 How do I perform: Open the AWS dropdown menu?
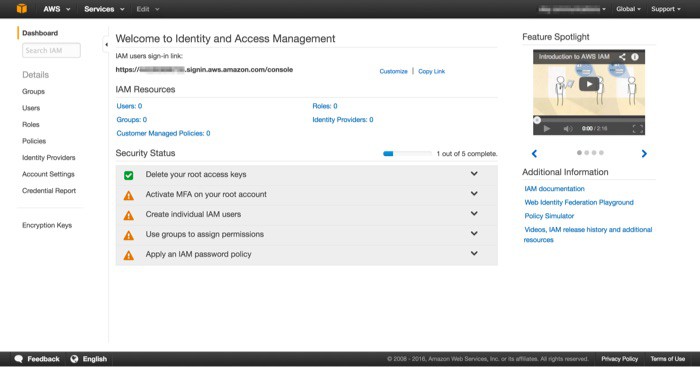pyautogui.click(x=57, y=9)
